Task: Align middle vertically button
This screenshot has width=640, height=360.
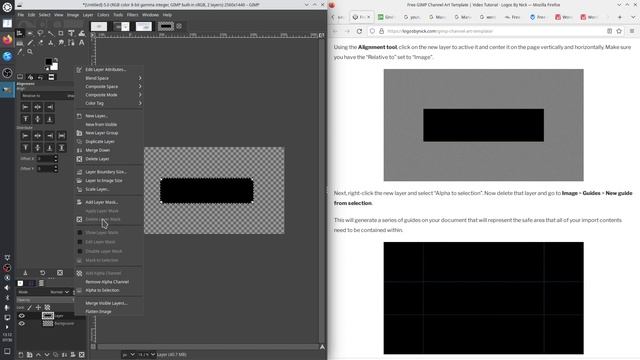Action: tap(38, 119)
